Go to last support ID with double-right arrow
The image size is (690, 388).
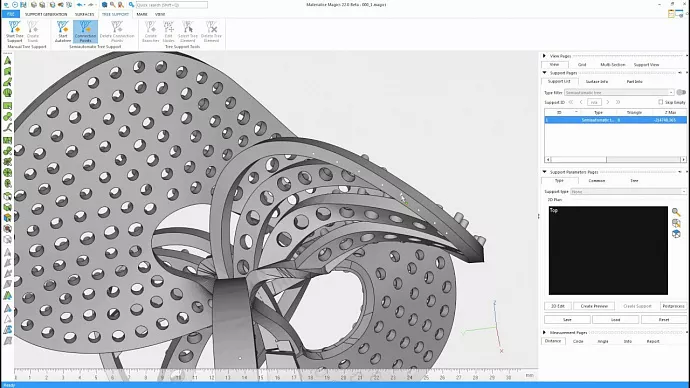click(x=618, y=102)
